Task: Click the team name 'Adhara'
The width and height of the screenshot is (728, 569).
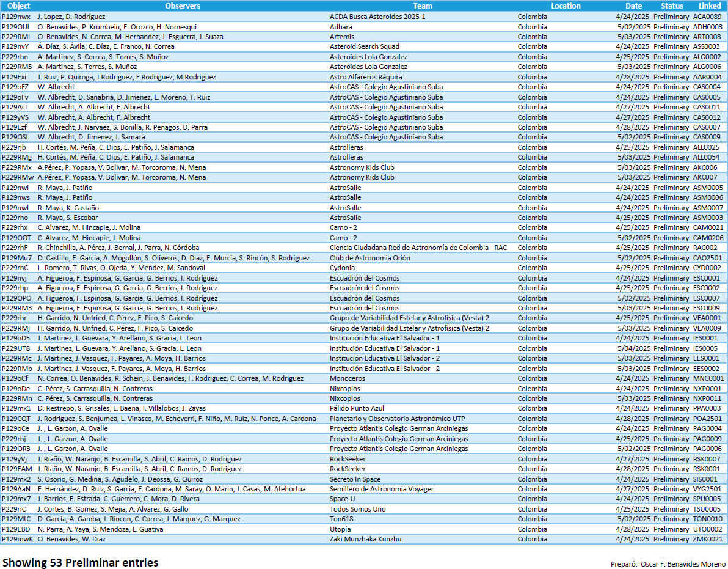Action: pyautogui.click(x=341, y=27)
